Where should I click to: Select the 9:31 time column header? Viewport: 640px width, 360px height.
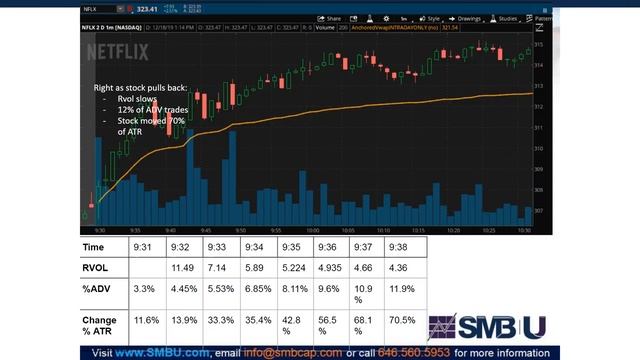click(142, 247)
